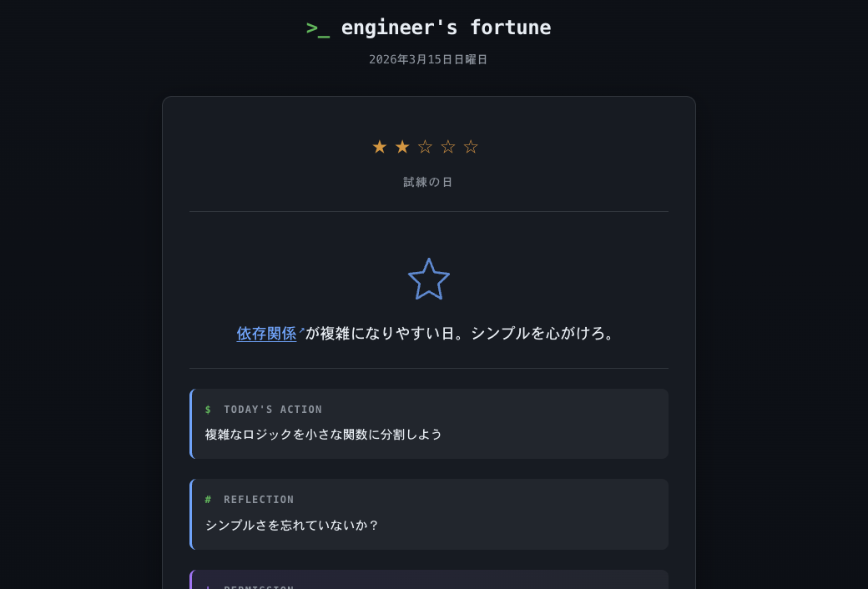The width and height of the screenshot is (868, 589).
Task: Open the 依存関係 hyperlink
Action: [266, 333]
